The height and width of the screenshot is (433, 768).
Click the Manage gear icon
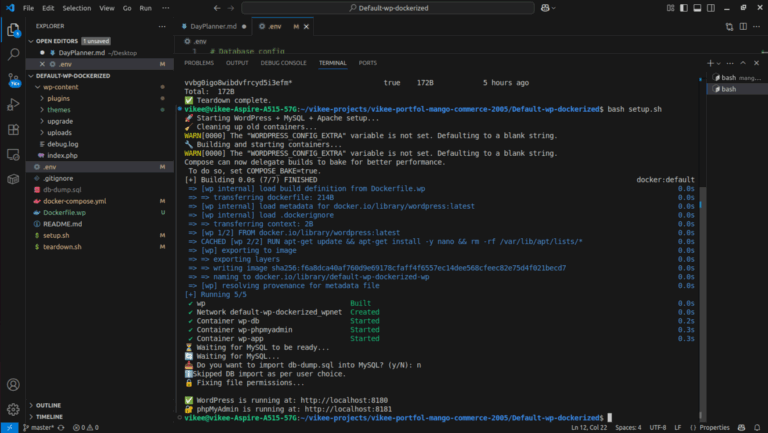pos(13,409)
